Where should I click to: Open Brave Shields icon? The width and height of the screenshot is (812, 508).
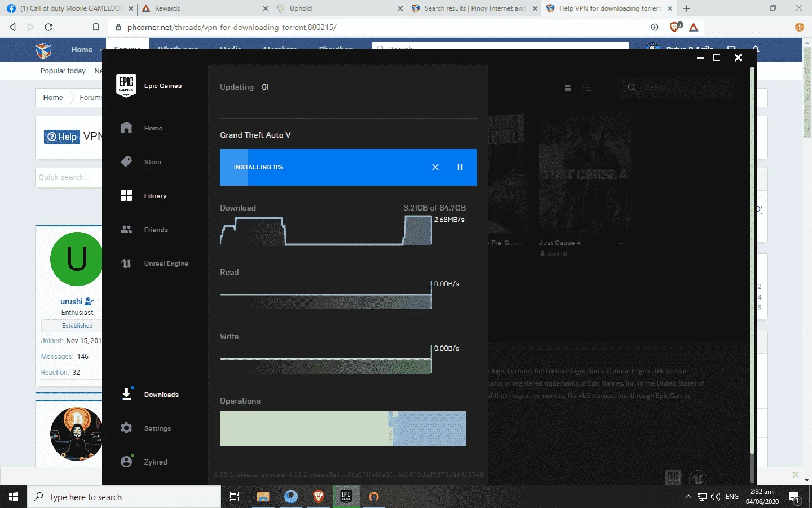coord(675,27)
